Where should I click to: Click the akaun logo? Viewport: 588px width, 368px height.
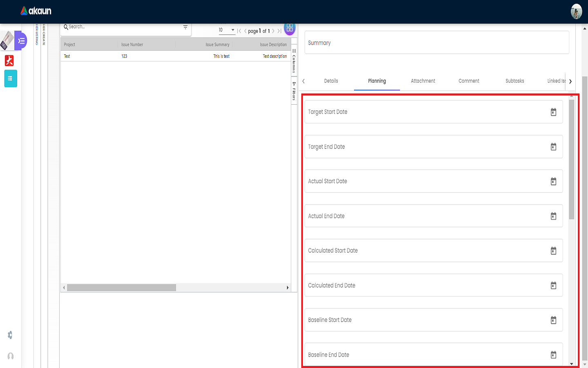pyautogui.click(x=36, y=11)
